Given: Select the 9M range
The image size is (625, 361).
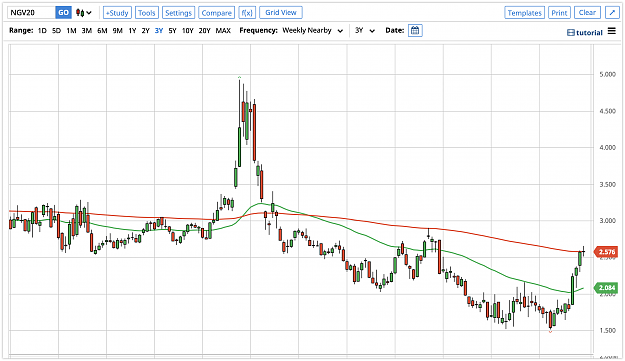Looking at the screenshot, I should [x=118, y=31].
